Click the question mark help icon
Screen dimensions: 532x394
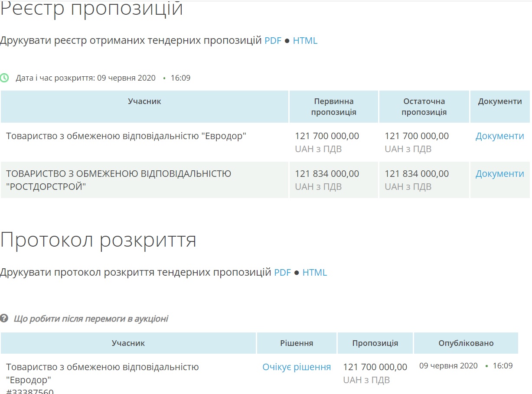pyautogui.click(x=4, y=319)
